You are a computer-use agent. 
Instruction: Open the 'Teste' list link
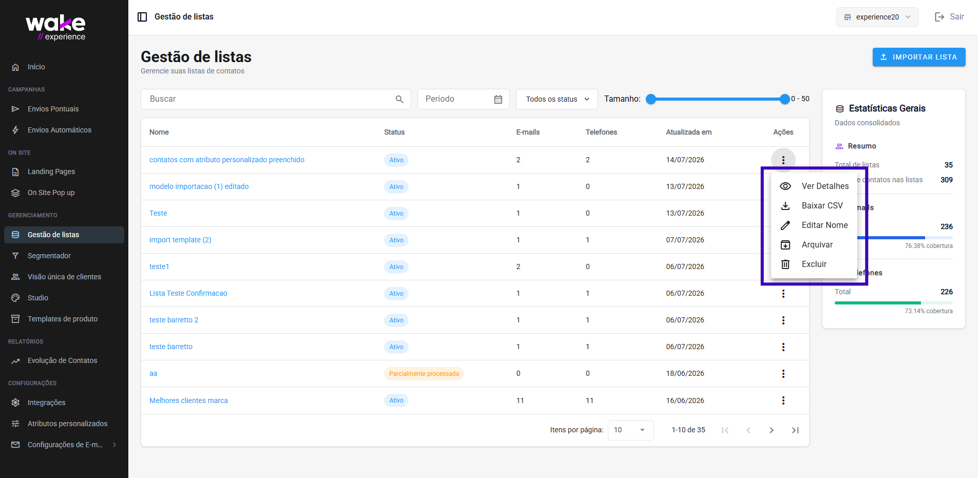[158, 213]
